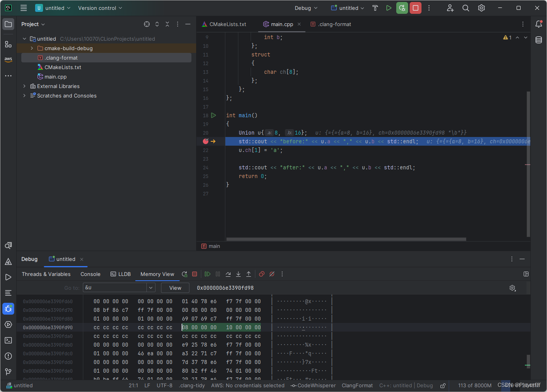Image resolution: width=547 pixels, height=392 pixels.
Task: Close the untitled debug session tab
Action: click(x=82, y=259)
